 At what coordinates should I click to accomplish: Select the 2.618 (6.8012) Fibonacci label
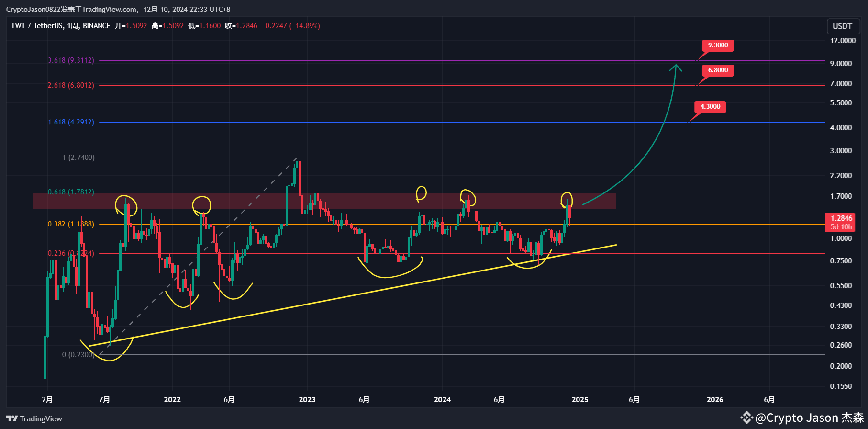71,85
